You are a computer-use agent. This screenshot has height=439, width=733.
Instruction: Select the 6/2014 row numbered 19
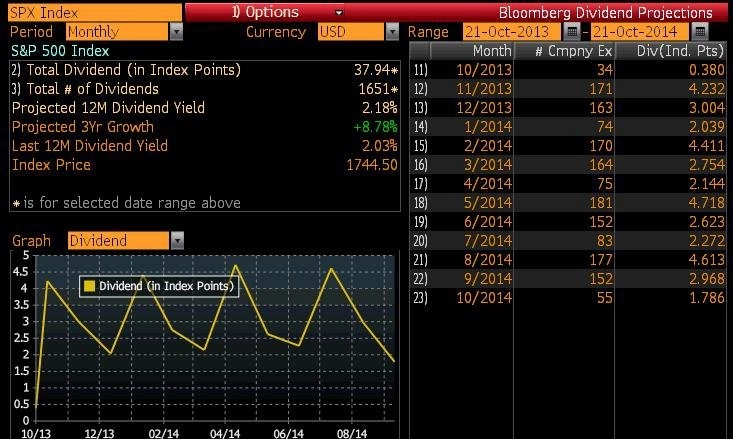[568, 222]
